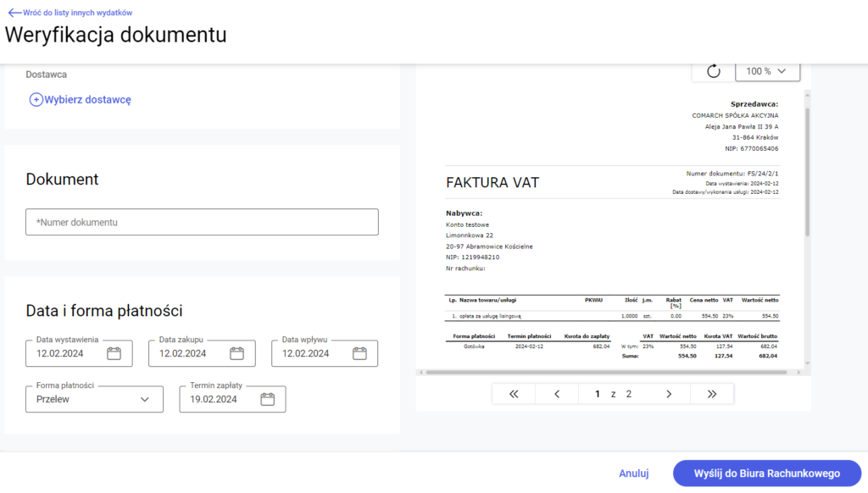Open the 100 % zoom dropdown

tap(767, 71)
